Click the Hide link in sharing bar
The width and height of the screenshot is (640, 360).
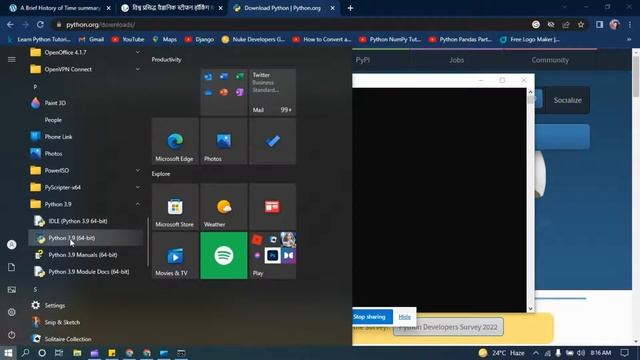coord(404,317)
